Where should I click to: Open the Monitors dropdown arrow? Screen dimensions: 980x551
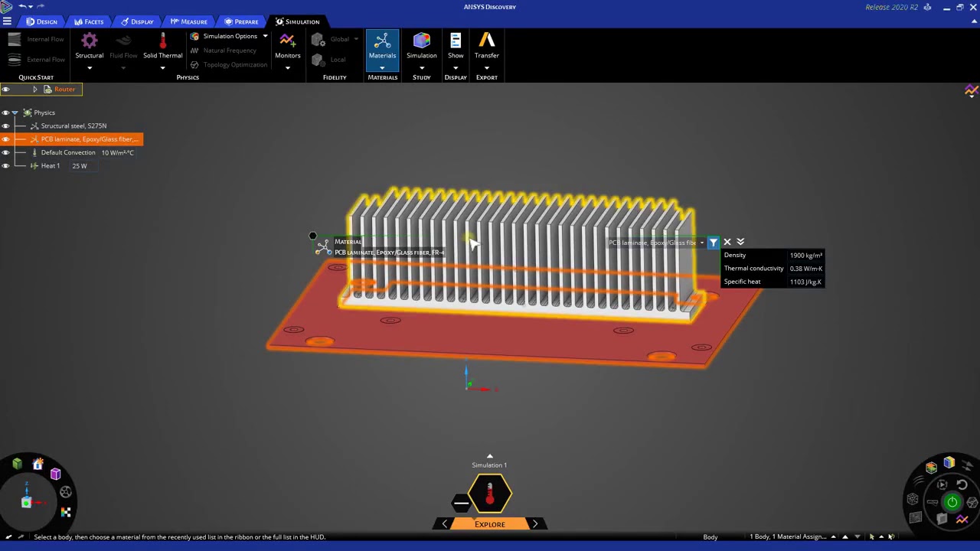(287, 68)
